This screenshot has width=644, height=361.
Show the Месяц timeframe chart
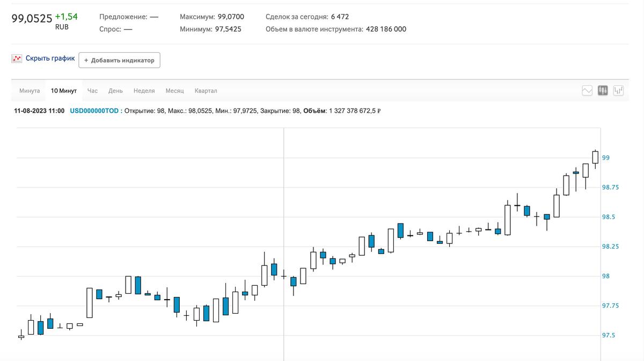click(174, 91)
